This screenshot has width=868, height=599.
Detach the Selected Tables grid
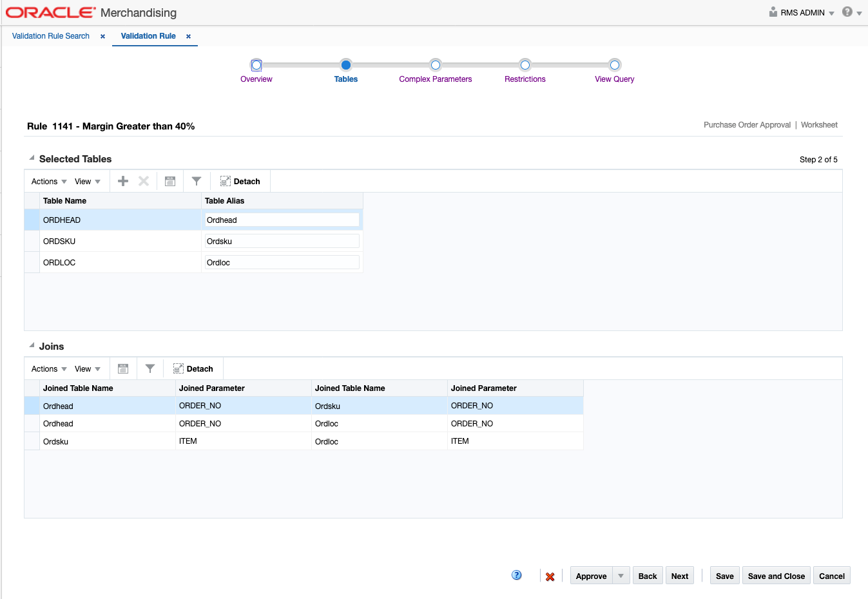click(x=240, y=181)
